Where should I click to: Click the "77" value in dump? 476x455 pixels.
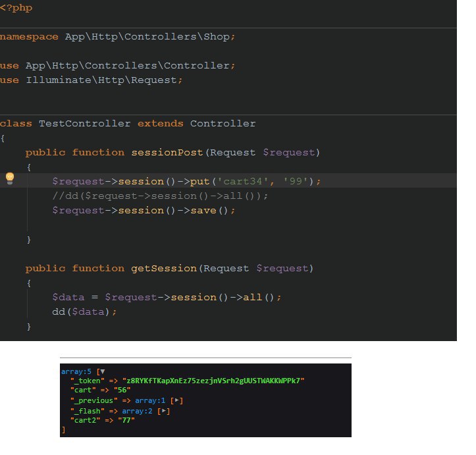(x=126, y=420)
